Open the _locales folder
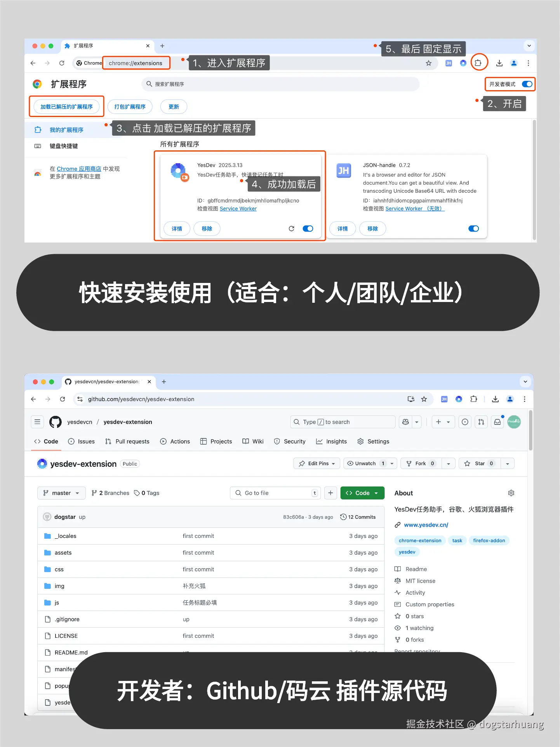Image resolution: width=560 pixels, height=747 pixels. [x=65, y=536]
